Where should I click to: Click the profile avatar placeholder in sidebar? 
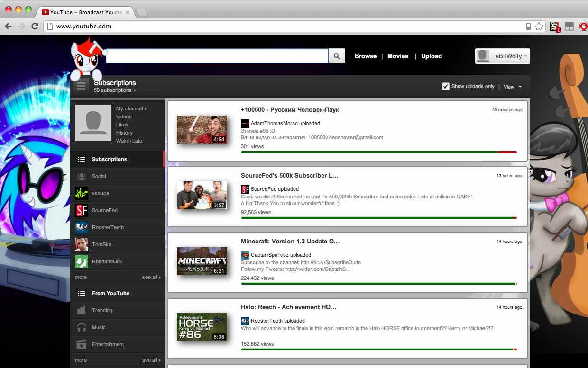tap(93, 123)
